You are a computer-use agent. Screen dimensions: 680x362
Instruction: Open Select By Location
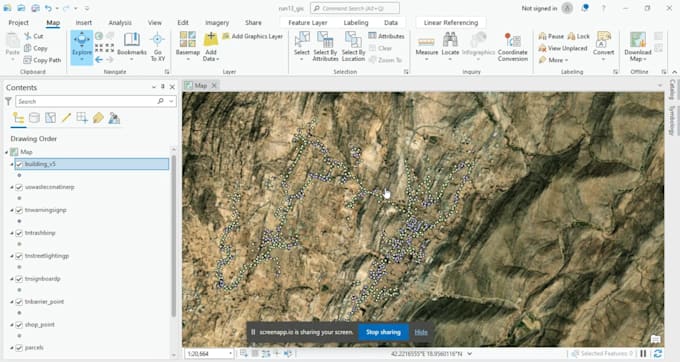pos(353,47)
